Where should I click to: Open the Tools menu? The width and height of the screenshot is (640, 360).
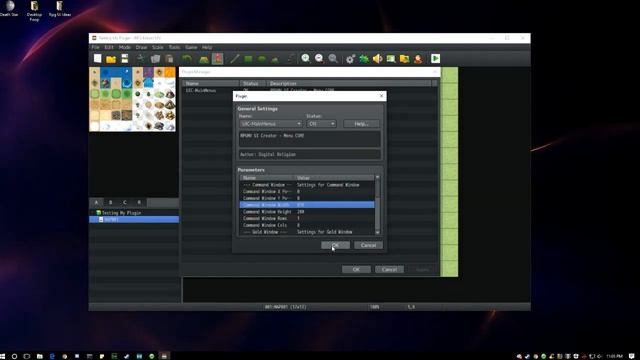coord(174,47)
